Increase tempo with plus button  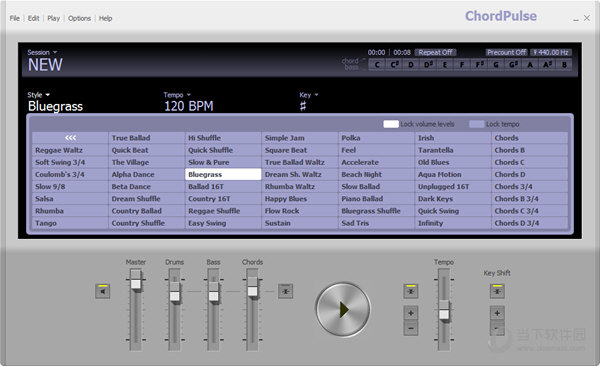pyautogui.click(x=411, y=313)
